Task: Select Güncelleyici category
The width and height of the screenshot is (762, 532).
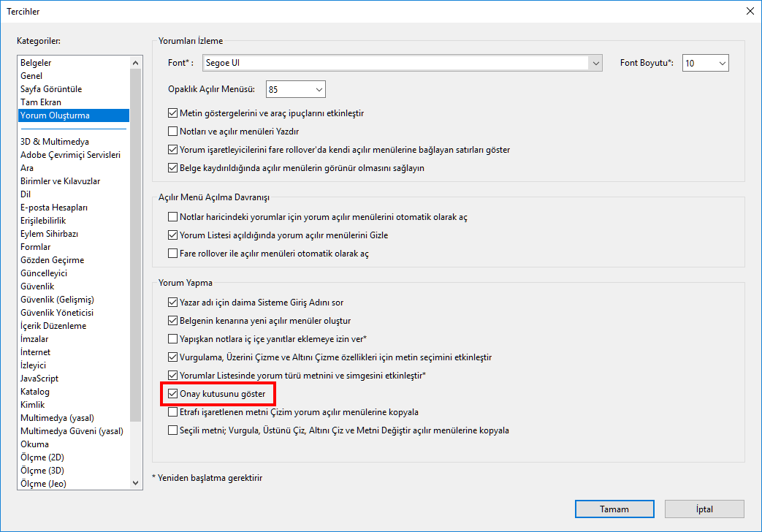Action: coord(74,273)
